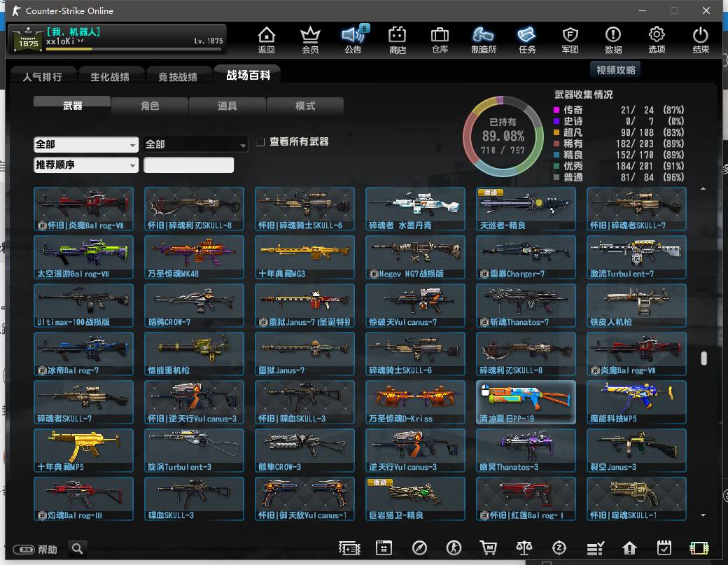Screen dimensions: 728x565
Task: Open the up-arrow exclamation icon
Action: tap(629, 548)
